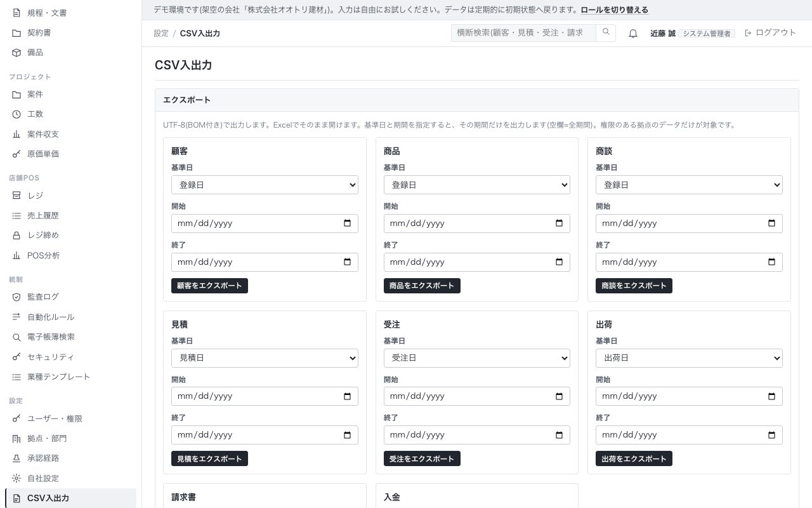Expand 受注 基準日 selector showing 受注日
Viewport: 812px width, 508px height.
click(x=476, y=358)
